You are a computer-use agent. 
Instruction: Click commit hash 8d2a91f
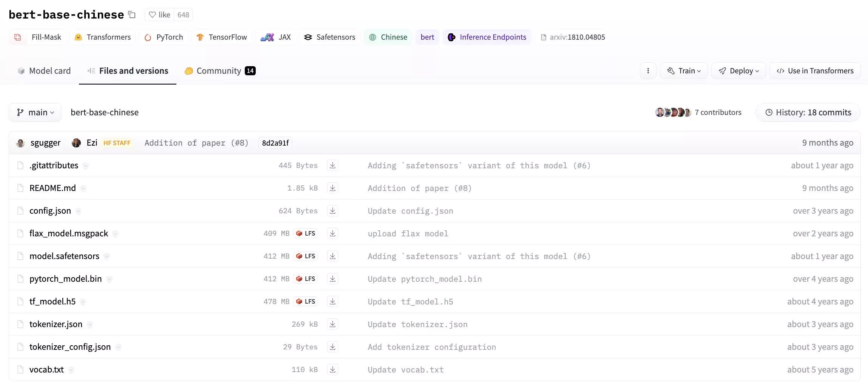[275, 143]
